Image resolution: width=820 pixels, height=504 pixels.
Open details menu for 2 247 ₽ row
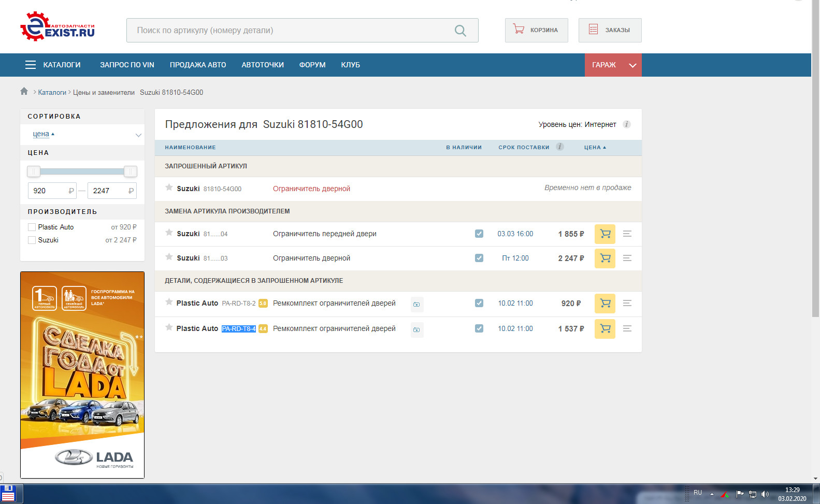tap(627, 258)
